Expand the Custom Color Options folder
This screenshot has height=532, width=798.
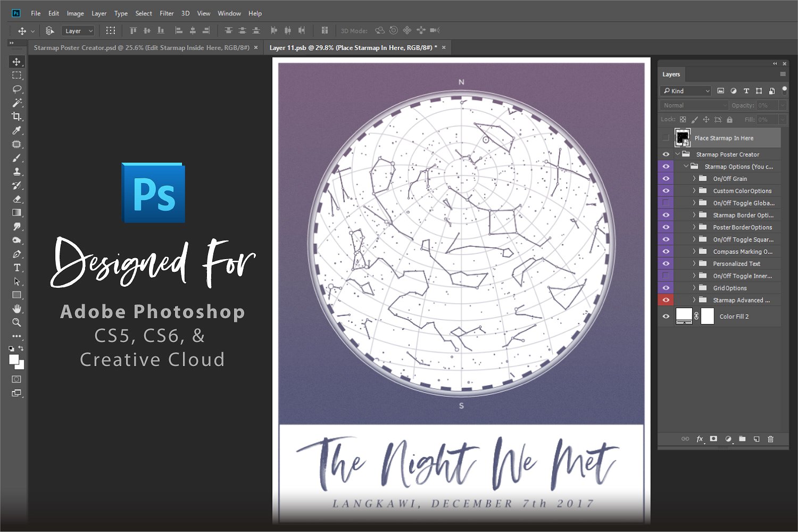pyautogui.click(x=694, y=190)
